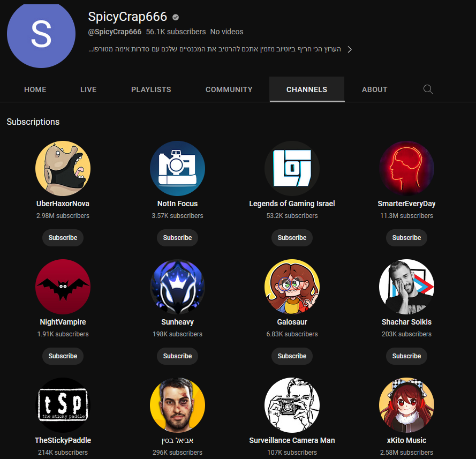This screenshot has width=476, height=459.
Task: Click the 11.3M subscribers text
Action: (406, 216)
